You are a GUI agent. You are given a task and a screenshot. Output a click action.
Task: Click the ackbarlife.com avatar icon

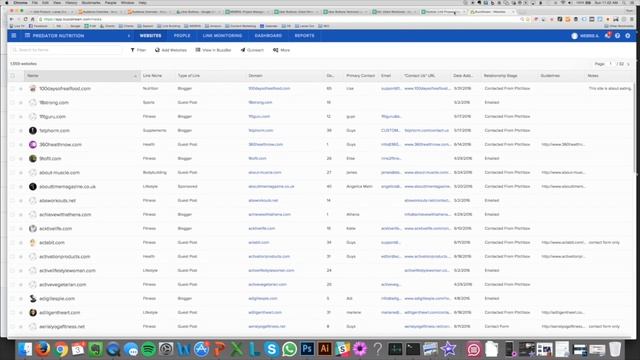point(33,229)
